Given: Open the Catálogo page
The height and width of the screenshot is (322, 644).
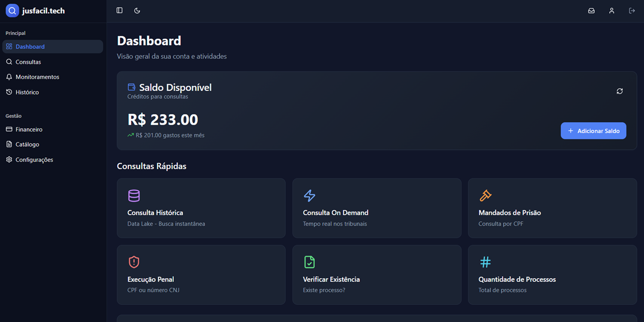Looking at the screenshot, I should point(27,145).
